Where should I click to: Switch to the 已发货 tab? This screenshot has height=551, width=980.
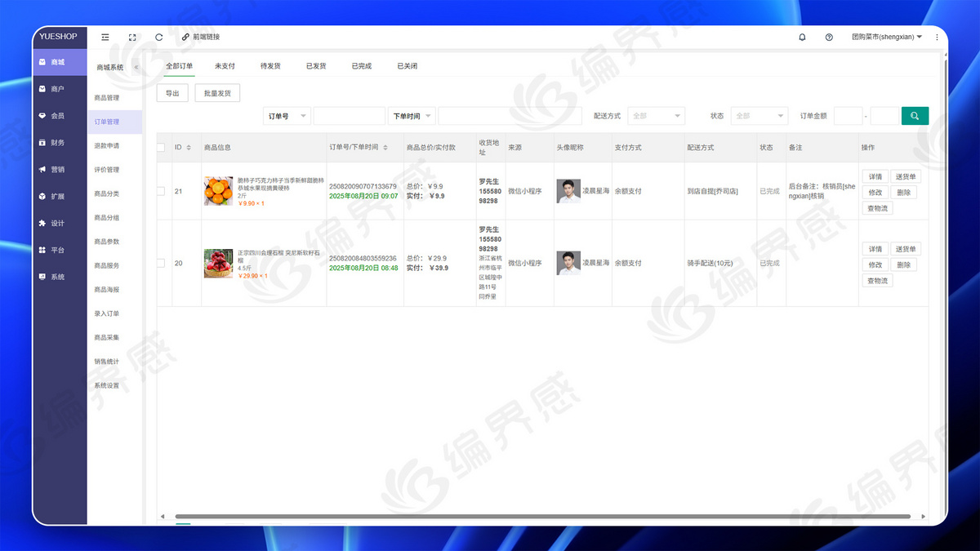point(316,66)
